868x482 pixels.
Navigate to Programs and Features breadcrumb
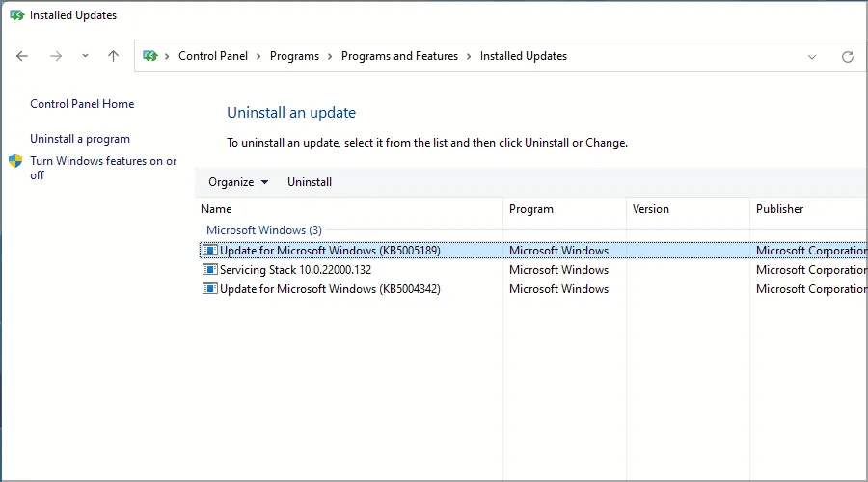click(399, 56)
